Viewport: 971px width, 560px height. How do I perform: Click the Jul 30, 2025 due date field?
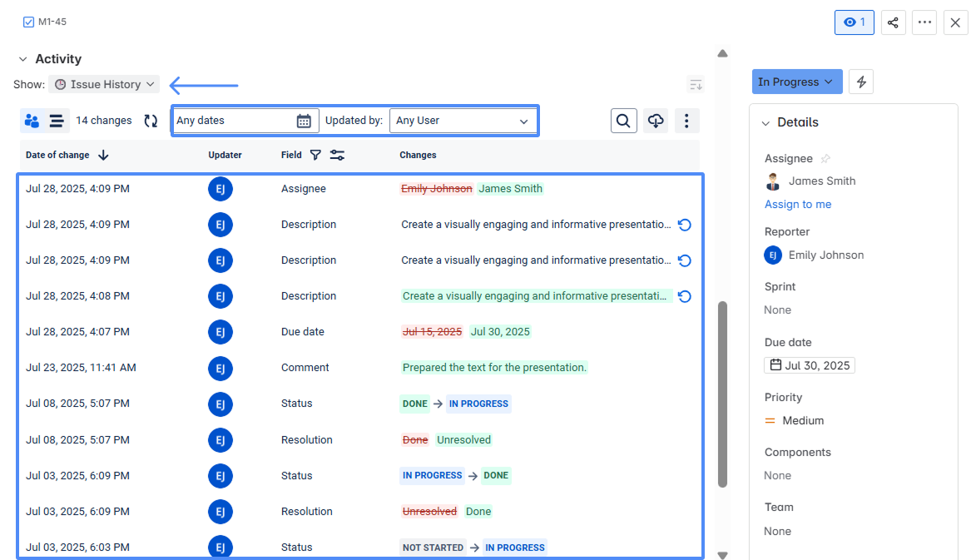pos(809,365)
